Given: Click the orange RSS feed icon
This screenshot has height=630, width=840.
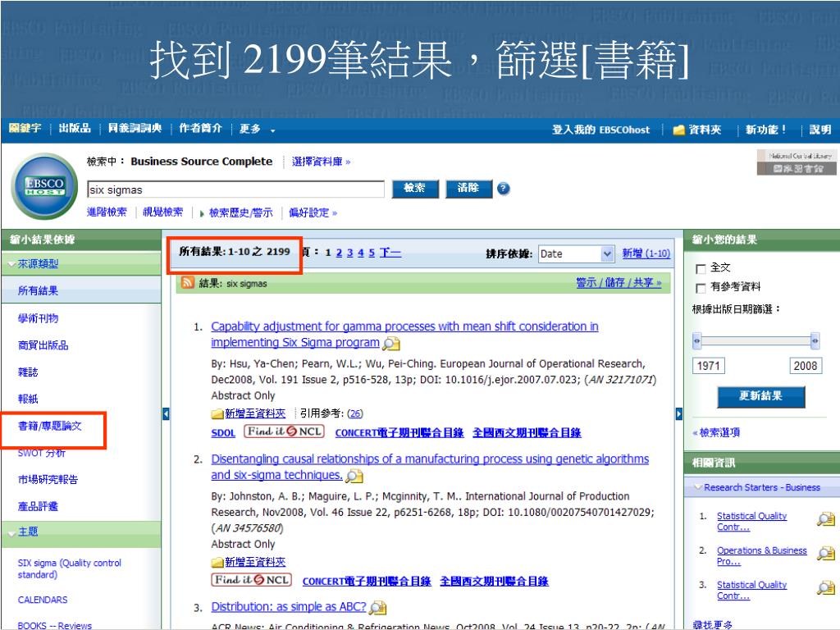Looking at the screenshot, I should [x=187, y=284].
